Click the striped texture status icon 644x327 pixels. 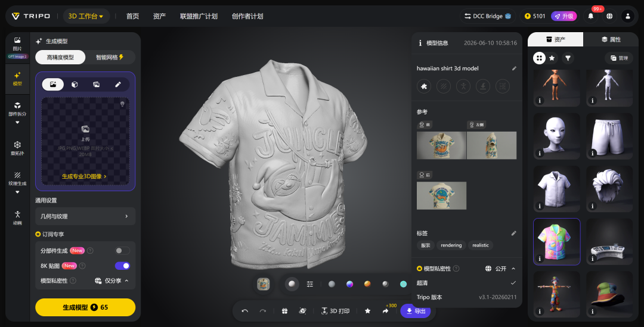coord(444,86)
